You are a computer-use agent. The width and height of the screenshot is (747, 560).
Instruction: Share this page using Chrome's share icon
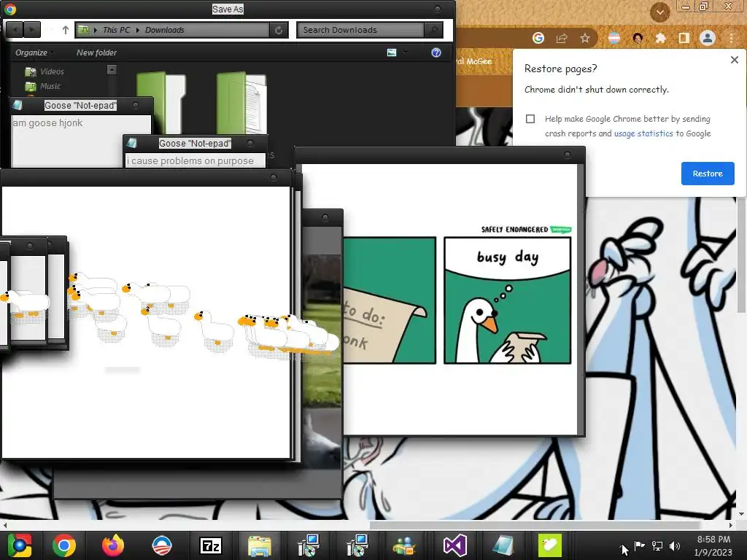[562, 38]
